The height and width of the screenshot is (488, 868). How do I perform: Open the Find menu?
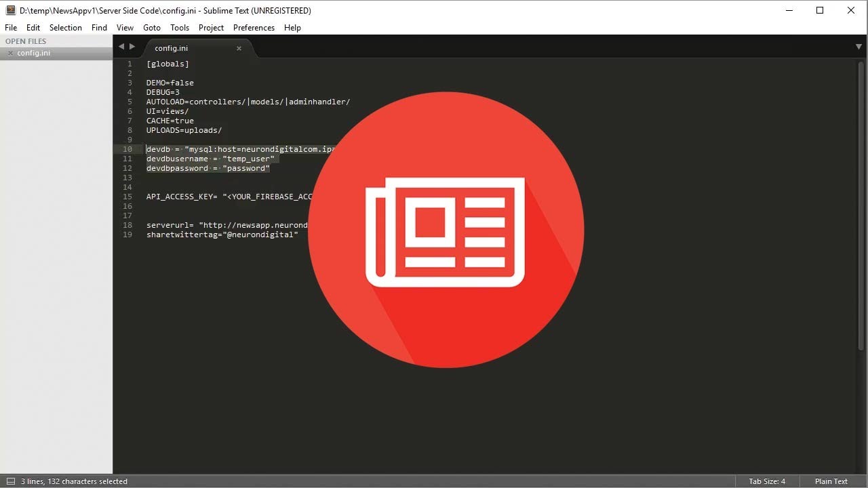point(99,28)
